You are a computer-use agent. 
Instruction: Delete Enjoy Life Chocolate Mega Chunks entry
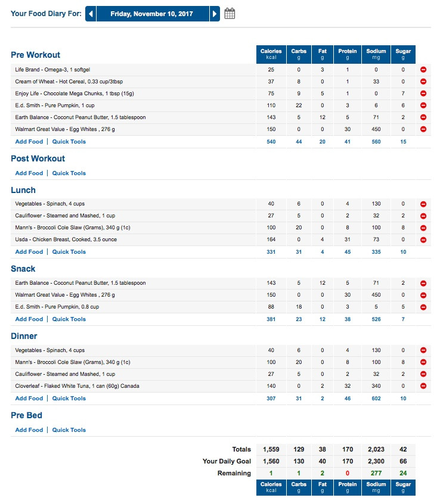[x=423, y=94]
